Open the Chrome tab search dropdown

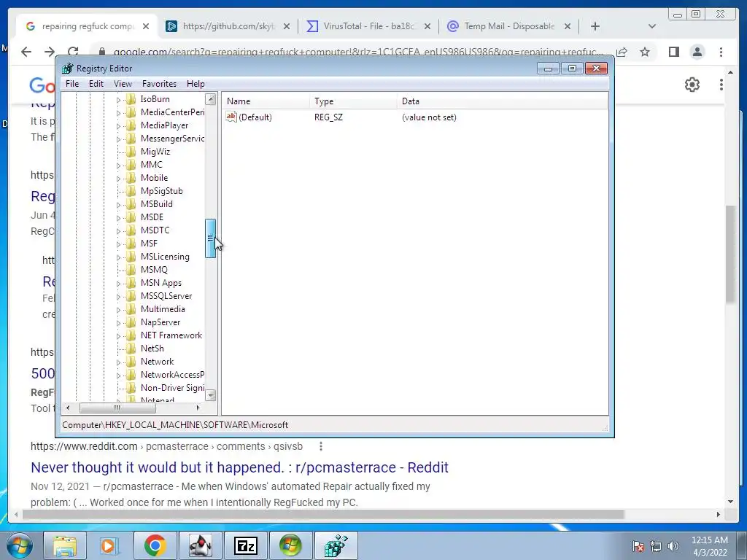651,26
